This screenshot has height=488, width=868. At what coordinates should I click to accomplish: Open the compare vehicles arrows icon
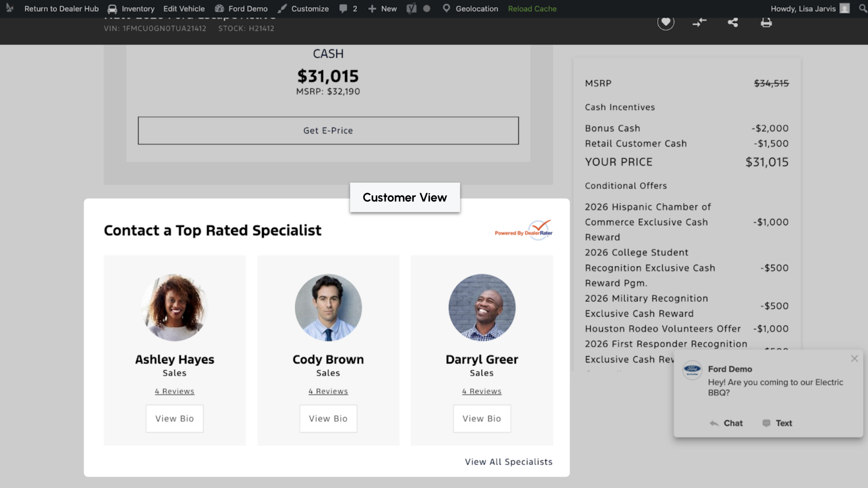(x=699, y=23)
